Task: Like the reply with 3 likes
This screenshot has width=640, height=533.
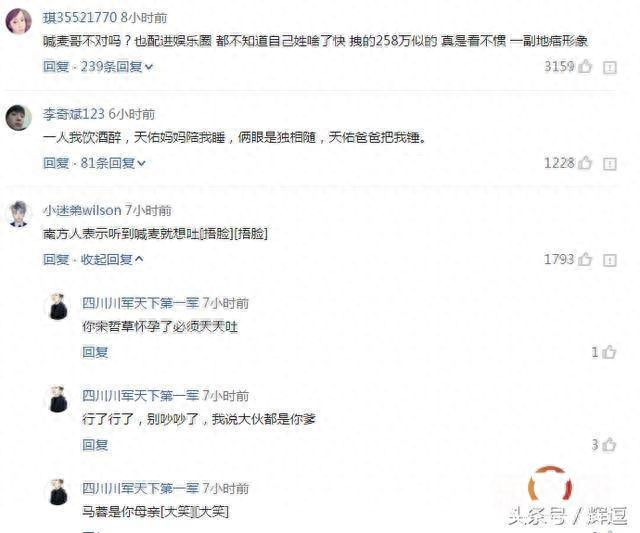Action: coord(609,444)
